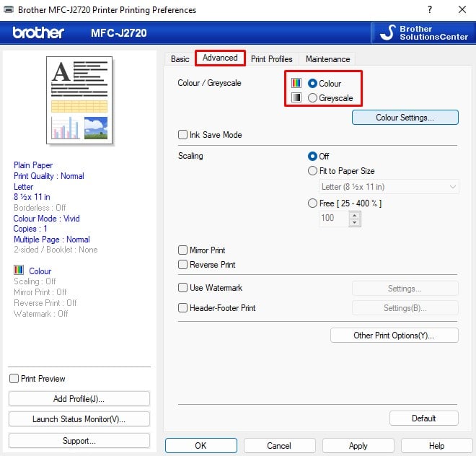The width and height of the screenshot is (476, 456).
Task: Select the Colour radio button
Action: 312,83
